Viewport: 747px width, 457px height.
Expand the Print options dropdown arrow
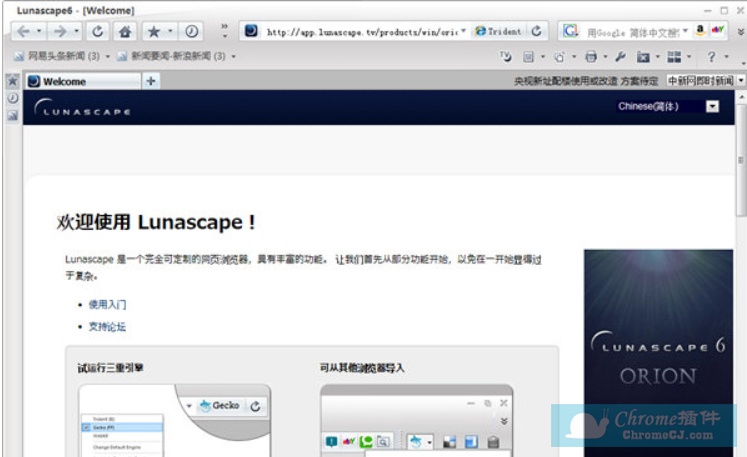605,57
